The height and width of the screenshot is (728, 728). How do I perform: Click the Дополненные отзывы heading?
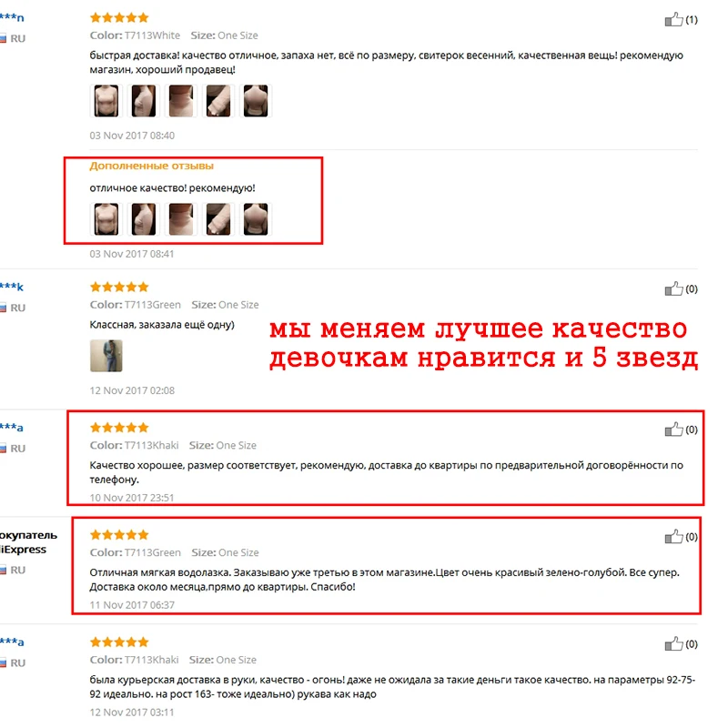point(151,166)
